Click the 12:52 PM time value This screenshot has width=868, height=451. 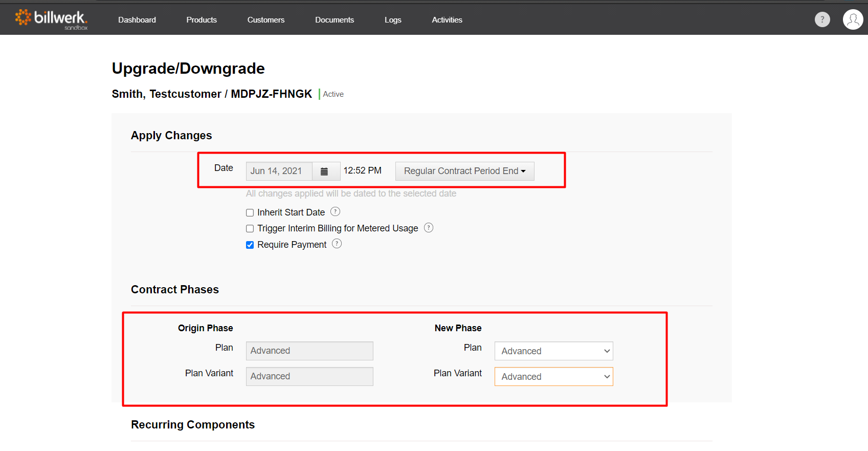pos(362,170)
